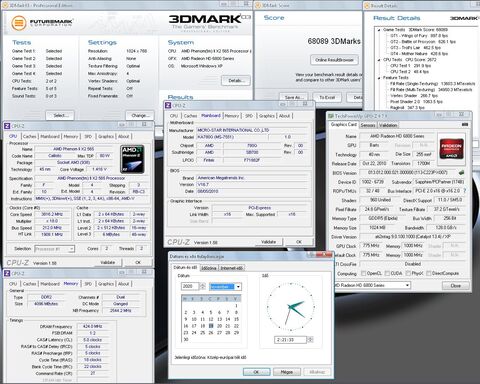This screenshot has height=384, width=480.
Task: Click the 3DMARK03 logo in the main window
Action: 209,22
